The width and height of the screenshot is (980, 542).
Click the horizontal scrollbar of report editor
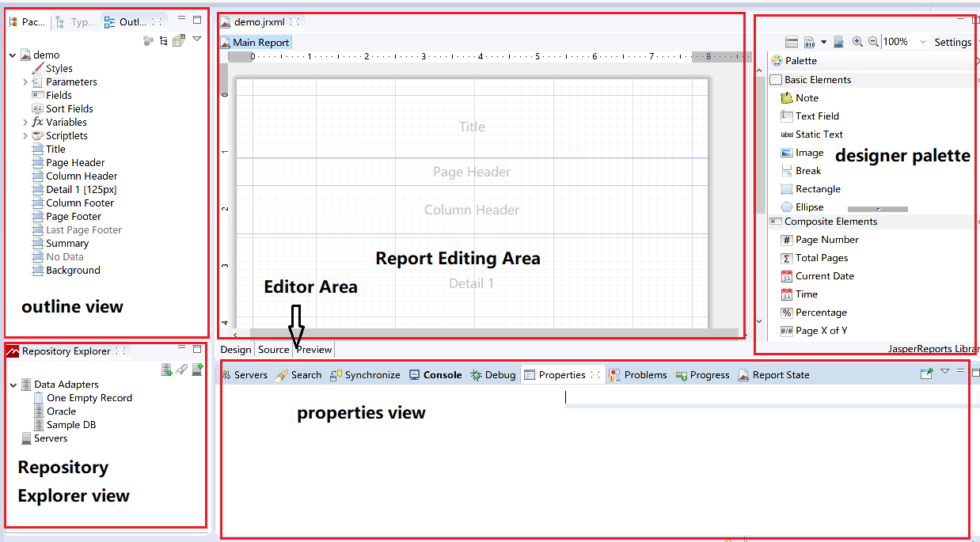495,335
